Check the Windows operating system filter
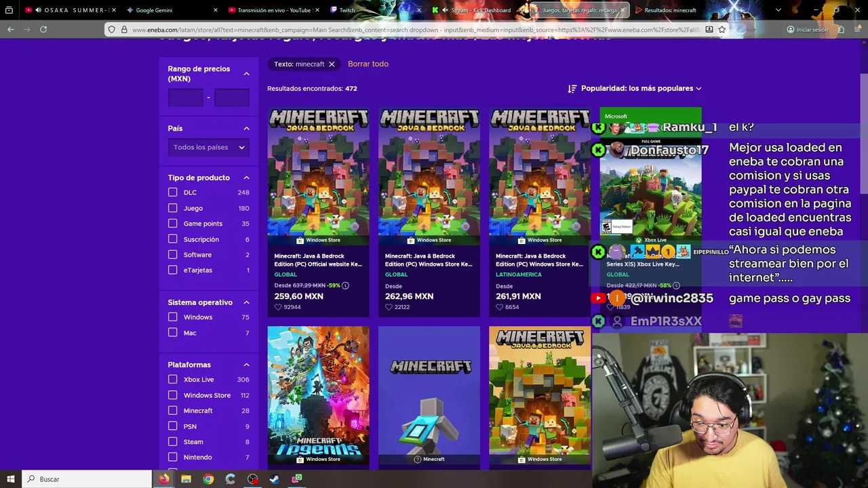Screen dimensions: 868x488 pos(172,317)
